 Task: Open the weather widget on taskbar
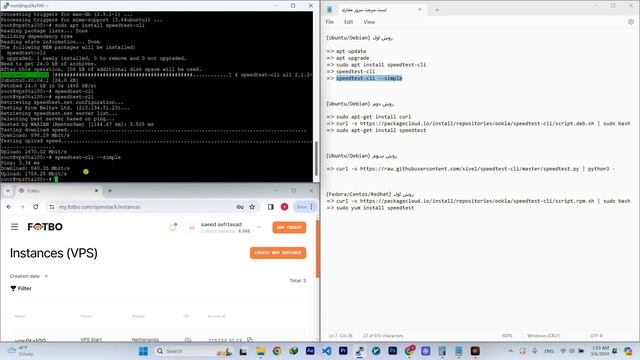coord(20,351)
